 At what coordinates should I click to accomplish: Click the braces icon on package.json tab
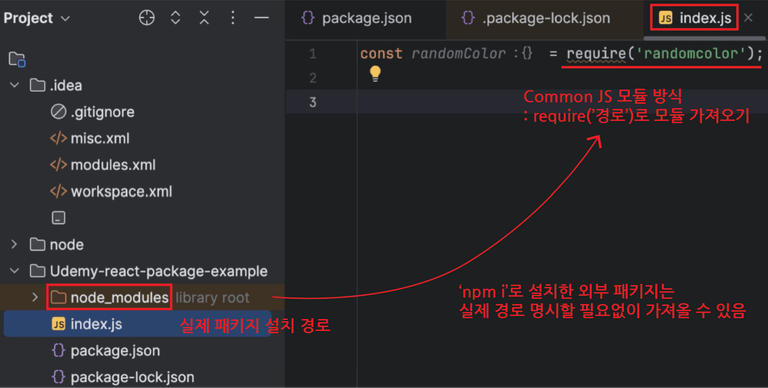point(308,18)
